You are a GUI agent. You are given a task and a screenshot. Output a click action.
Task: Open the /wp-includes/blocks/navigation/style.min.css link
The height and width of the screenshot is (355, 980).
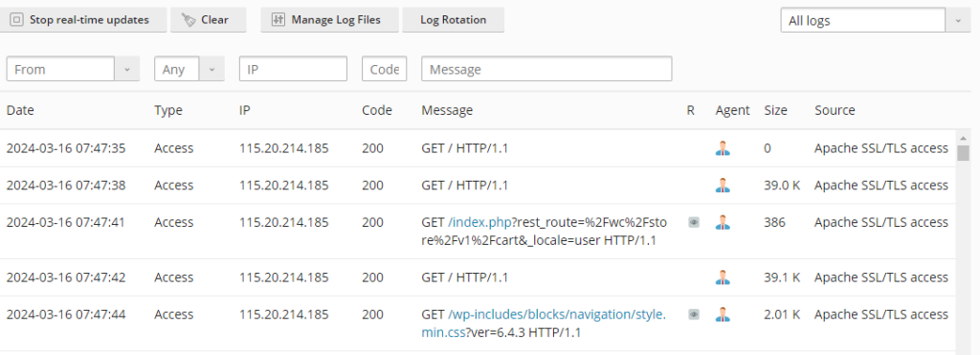[544, 323]
